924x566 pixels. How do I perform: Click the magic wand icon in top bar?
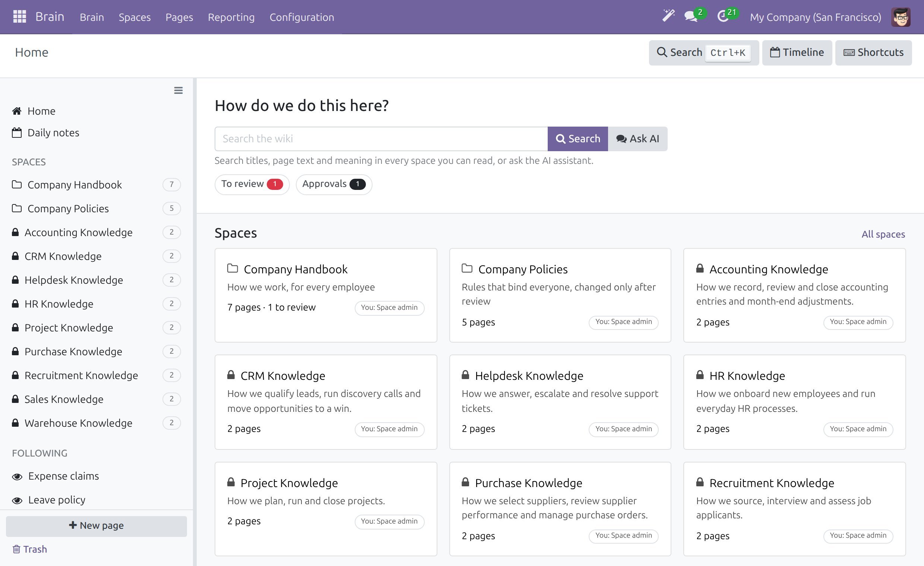[668, 16]
